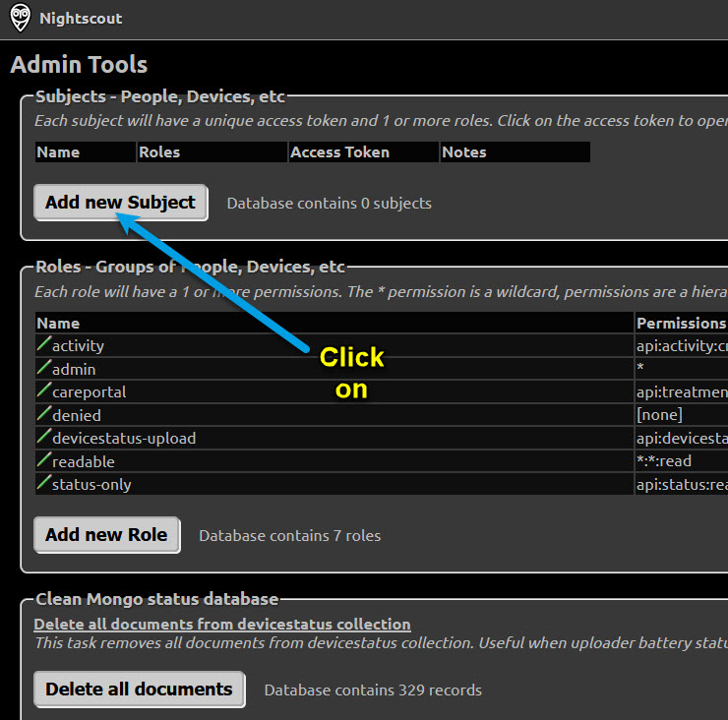The image size is (728, 720).
Task: Edit the activity role pencil icon
Action: tap(43, 344)
